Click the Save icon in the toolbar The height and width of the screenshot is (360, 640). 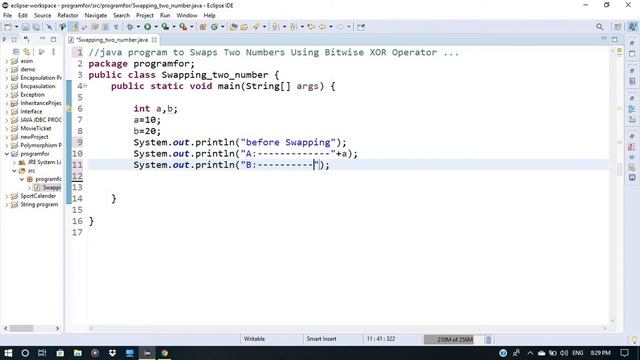pyautogui.click(x=25, y=27)
